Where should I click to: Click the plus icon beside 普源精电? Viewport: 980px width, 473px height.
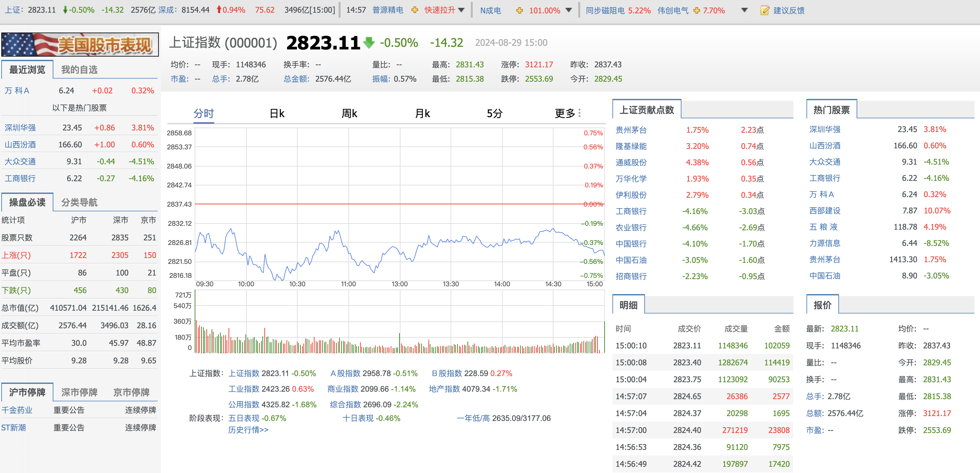click(415, 10)
